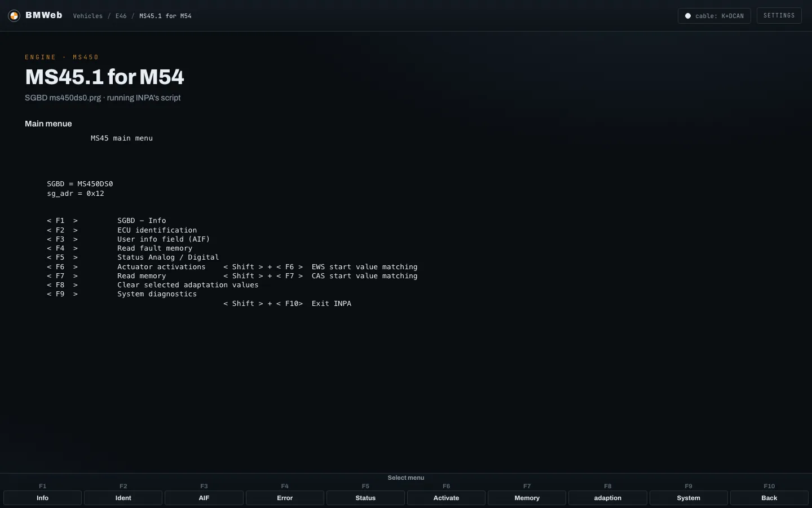Click the MS45.1 for M54 page heading
The width and height of the screenshot is (812, 508).
tap(104, 77)
